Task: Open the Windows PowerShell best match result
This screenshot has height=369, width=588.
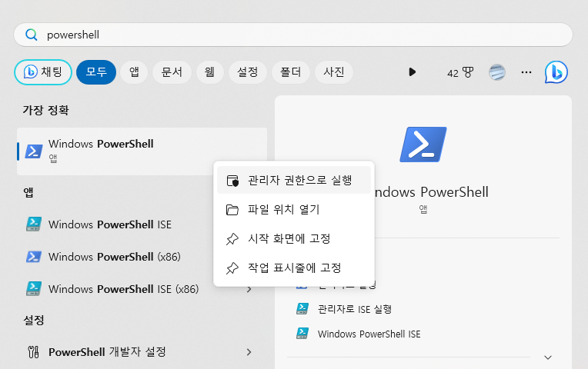Action: (142, 151)
